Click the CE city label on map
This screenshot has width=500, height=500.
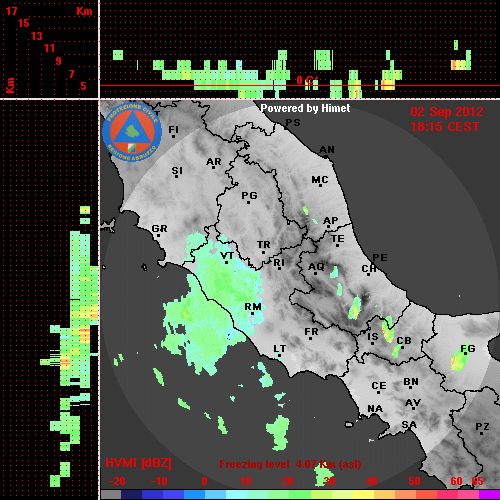point(379,386)
